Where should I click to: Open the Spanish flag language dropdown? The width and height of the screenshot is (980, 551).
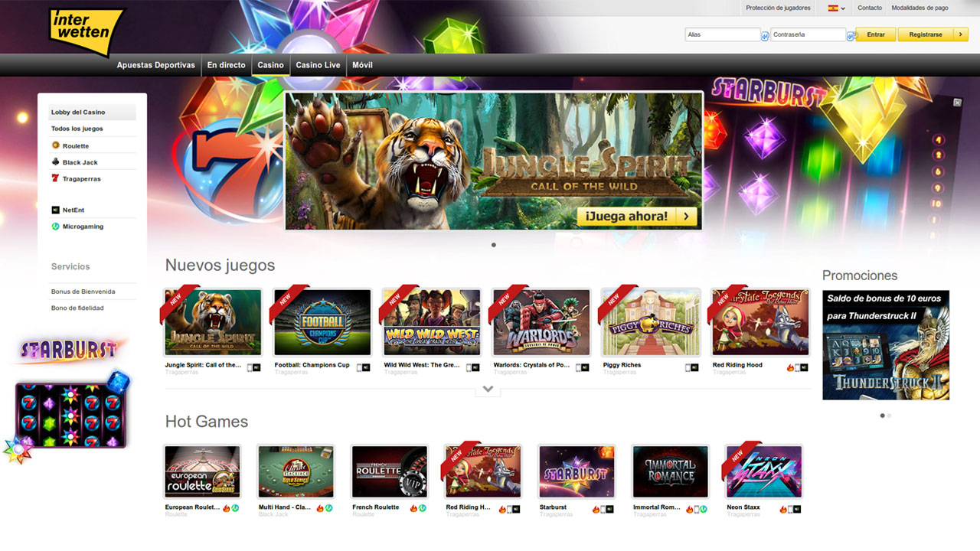(x=836, y=8)
